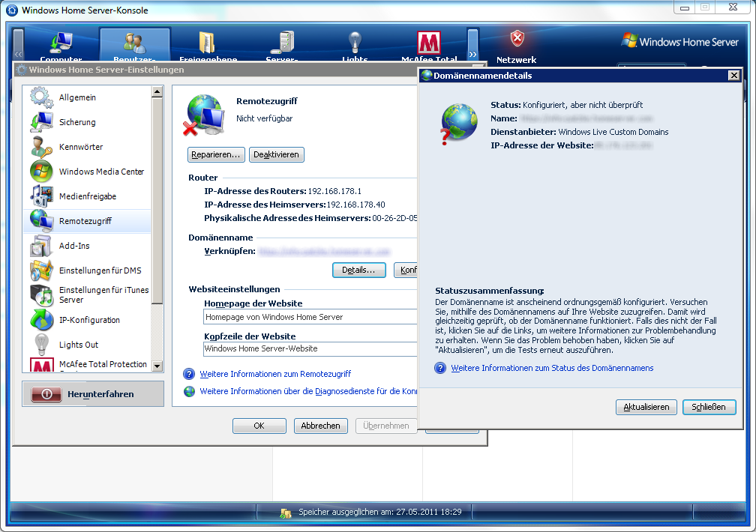Click Aktualisieren in domain details dialog
Screen dimensions: 756x532
pos(646,407)
